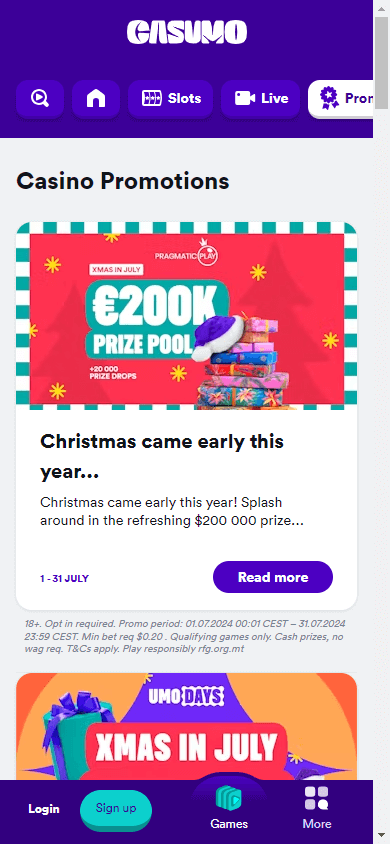Click the Casumo logo

pos(187,32)
